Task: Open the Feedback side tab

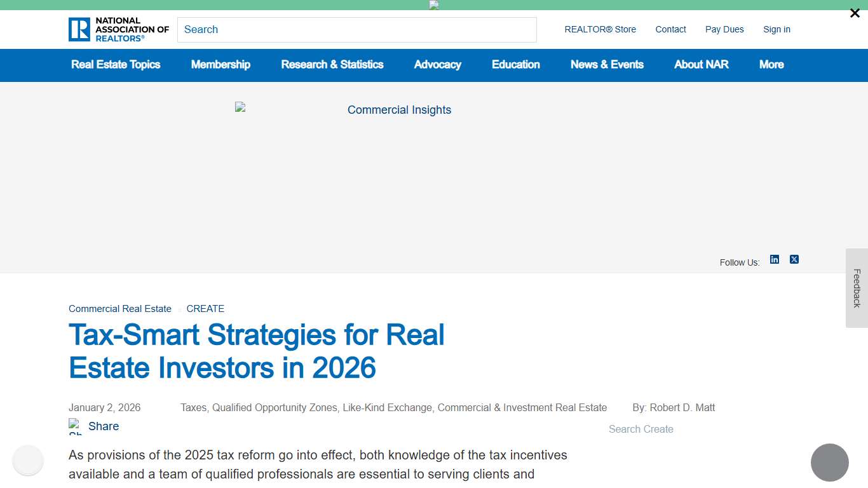Action: point(857,290)
